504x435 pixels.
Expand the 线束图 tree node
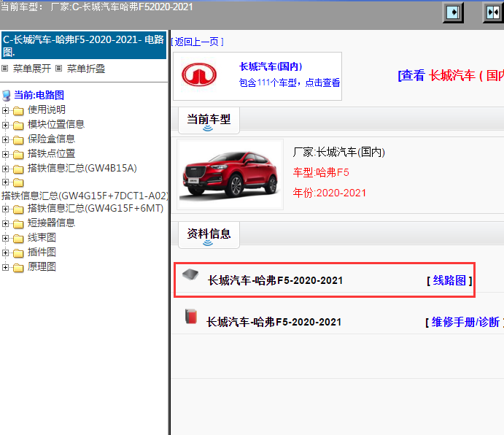point(5,238)
